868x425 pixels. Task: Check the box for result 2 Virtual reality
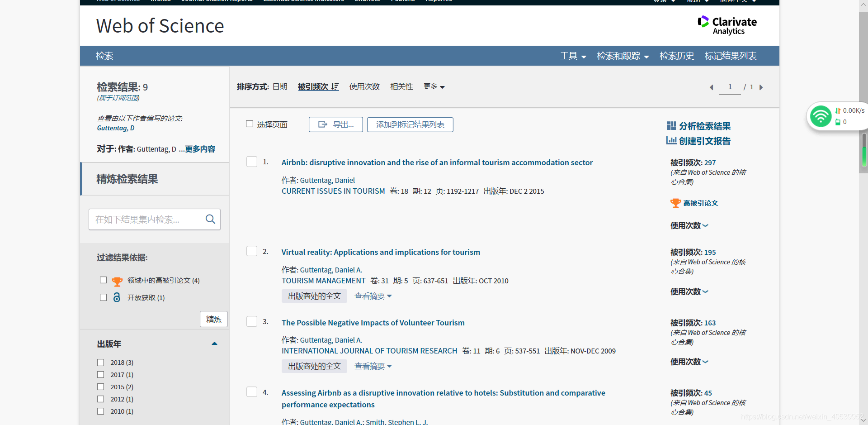tap(252, 251)
